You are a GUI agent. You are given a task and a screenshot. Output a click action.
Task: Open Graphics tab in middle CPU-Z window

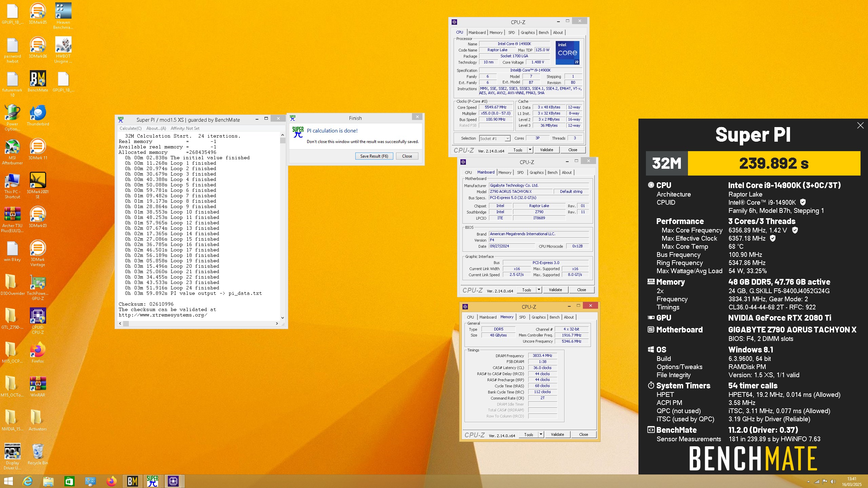click(536, 172)
